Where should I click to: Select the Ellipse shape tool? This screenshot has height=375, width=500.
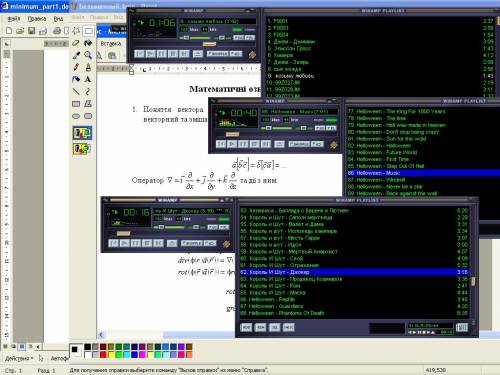point(76,116)
